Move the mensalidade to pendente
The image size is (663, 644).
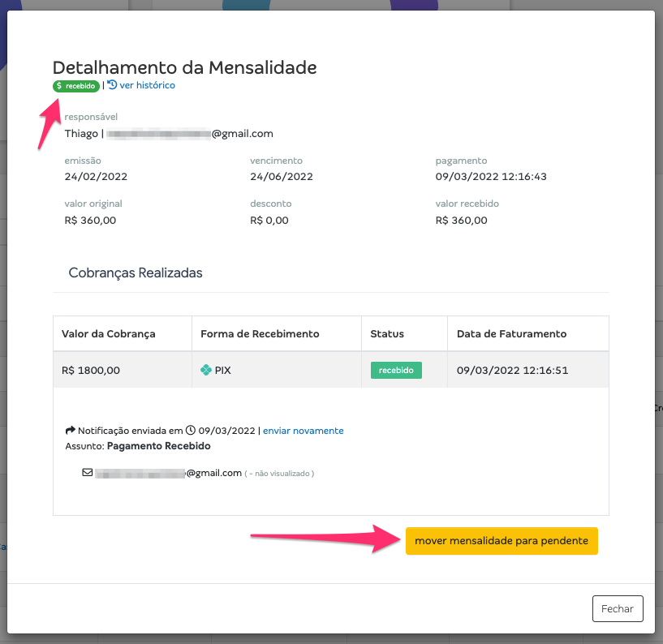(x=502, y=541)
